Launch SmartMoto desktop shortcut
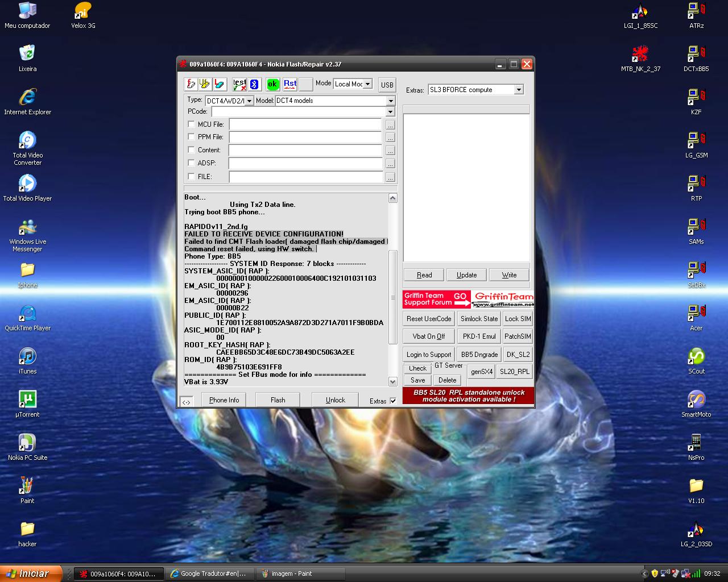 [x=696, y=404]
